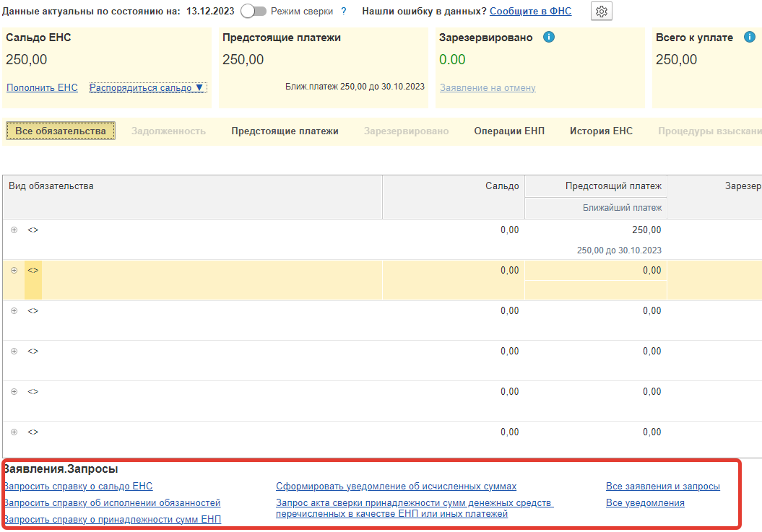
Task: Select the Предстоящие платежи tab
Action: 285,131
